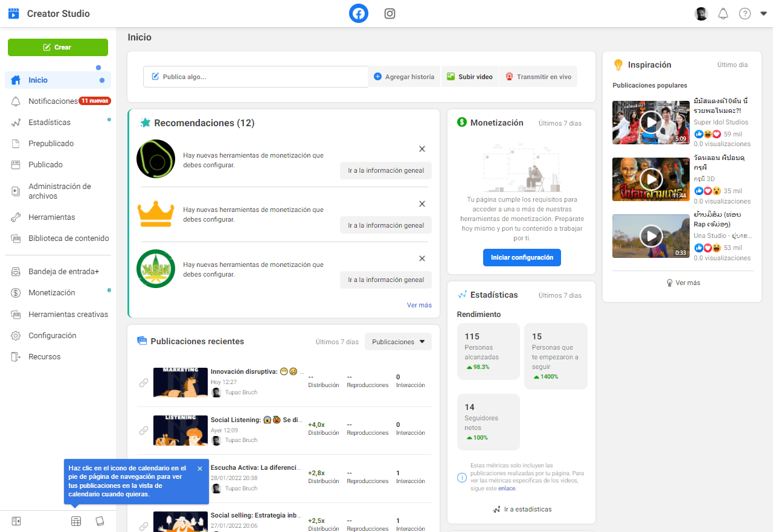The height and width of the screenshot is (532, 773).
Task: Dismiss the calendar tooltip popup
Action: pos(200,469)
